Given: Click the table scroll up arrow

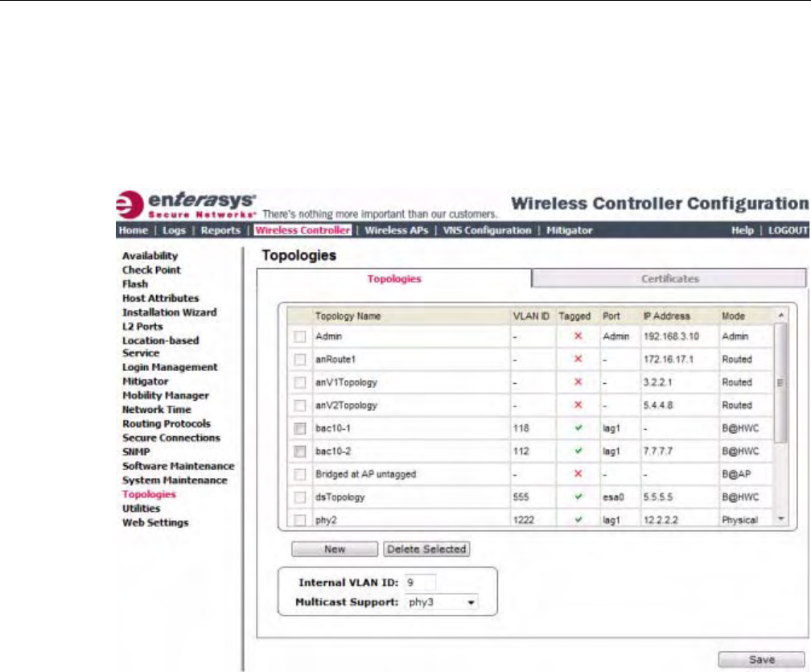Looking at the screenshot, I should point(781,315).
